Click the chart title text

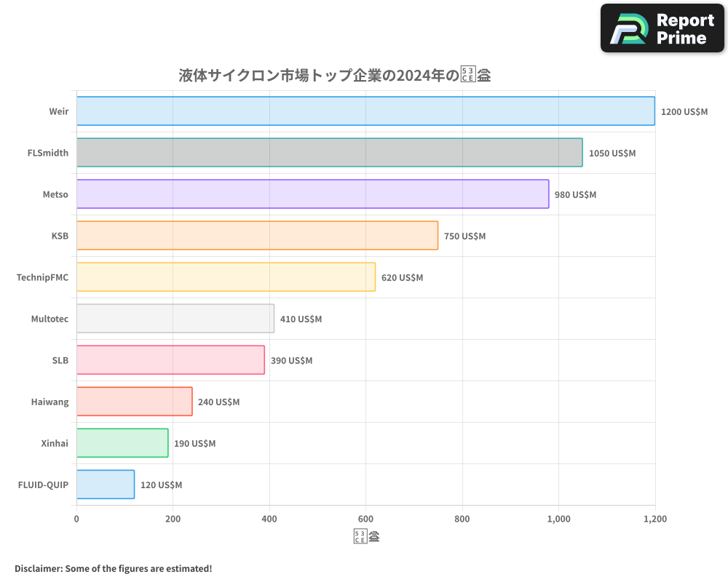pyautogui.click(x=333, y=75)
